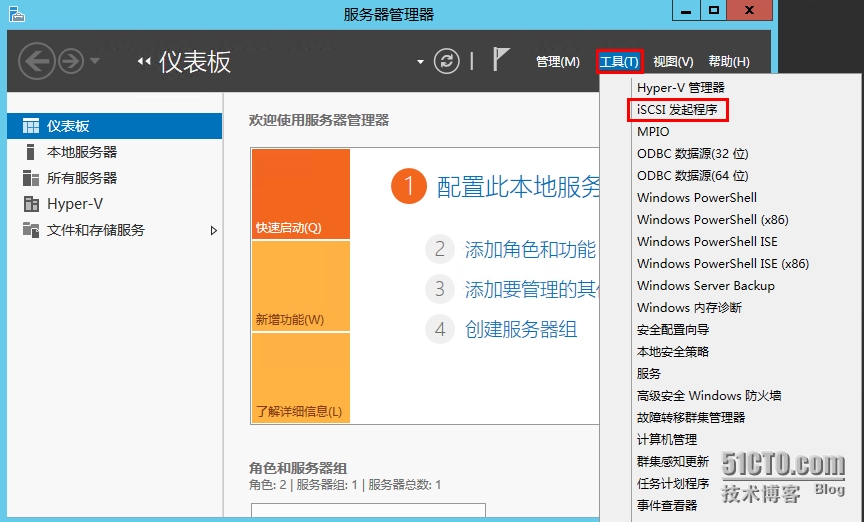The height and width of the screenshot is (522, 864).
Task: Open the 视图(V) menu
Action: 673,62
